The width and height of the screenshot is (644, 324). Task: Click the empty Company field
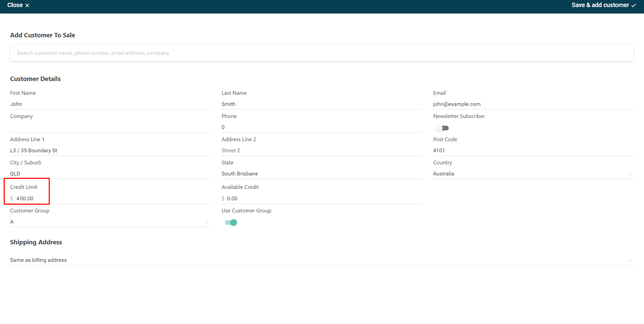pos(110,127)
